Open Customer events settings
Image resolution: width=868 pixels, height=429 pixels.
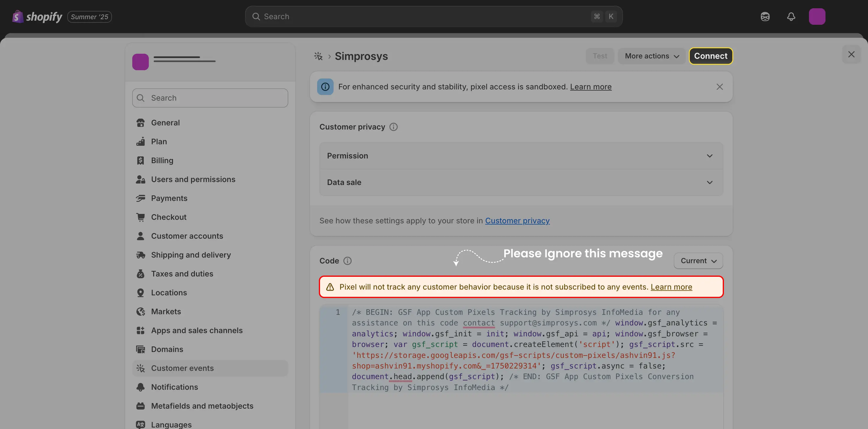(x=210, y=368)
